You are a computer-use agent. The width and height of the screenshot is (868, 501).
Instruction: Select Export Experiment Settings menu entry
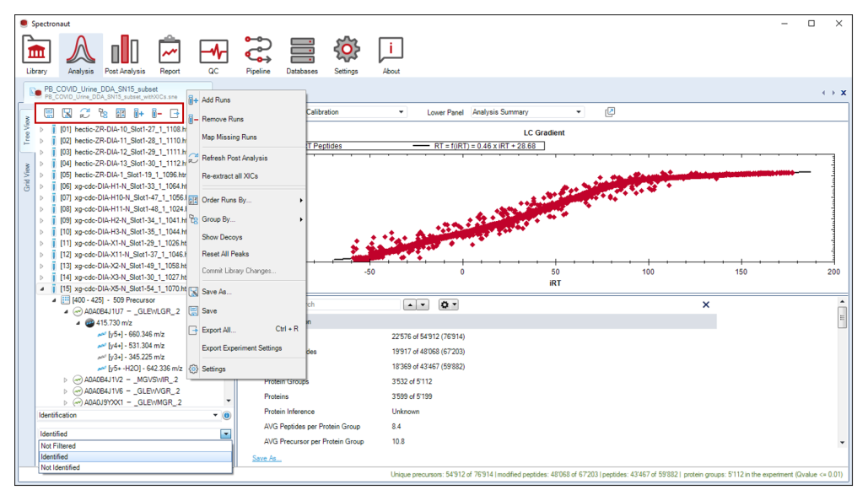point(246,348)
